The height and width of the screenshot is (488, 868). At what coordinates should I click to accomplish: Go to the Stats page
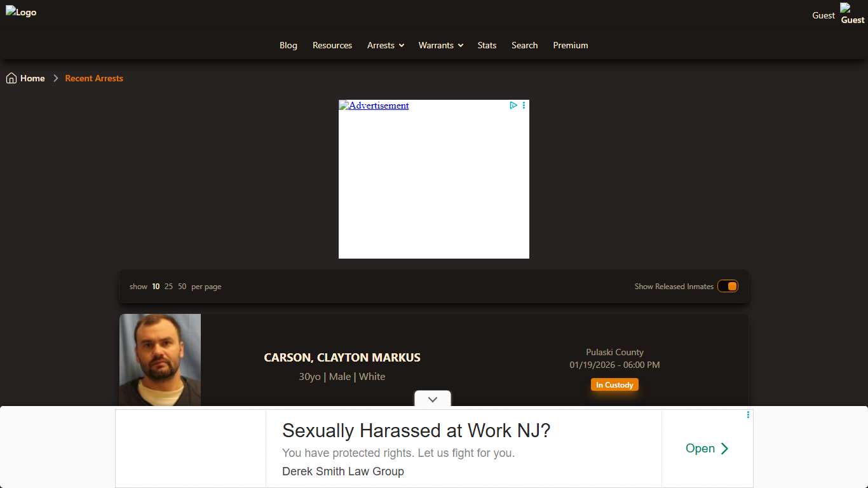(487, 45)
